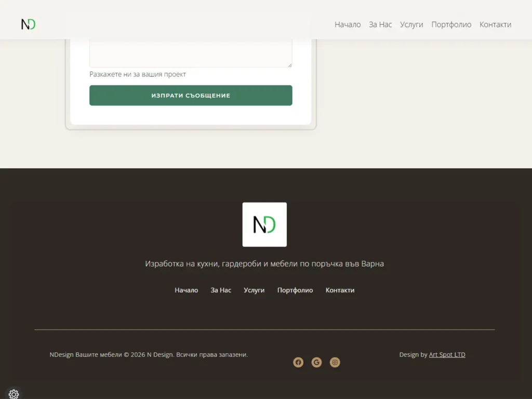Select the Услуги link in the footer
Image resolution: width=532 pixels, height=399 pixels.
click(x=254, y=290)
